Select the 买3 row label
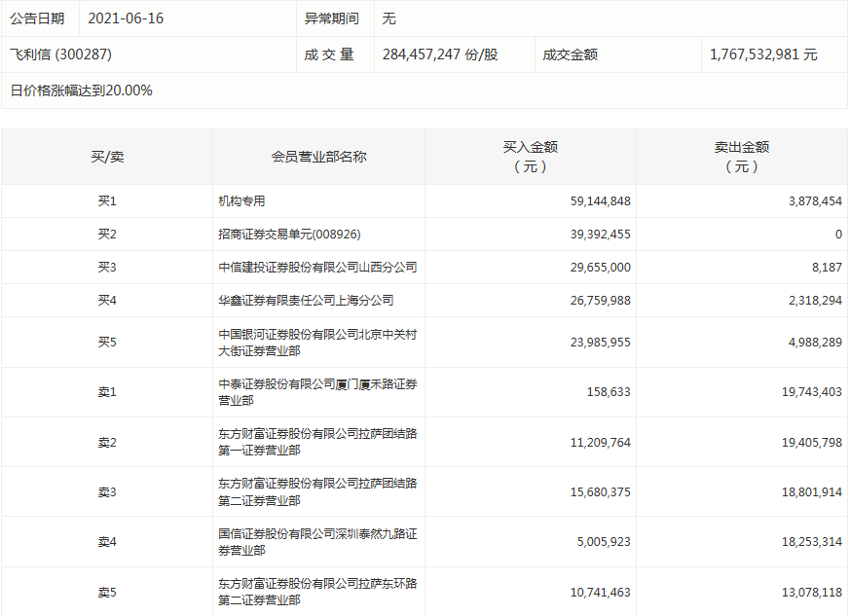850x616 pixels. click(x=107, y=267)
